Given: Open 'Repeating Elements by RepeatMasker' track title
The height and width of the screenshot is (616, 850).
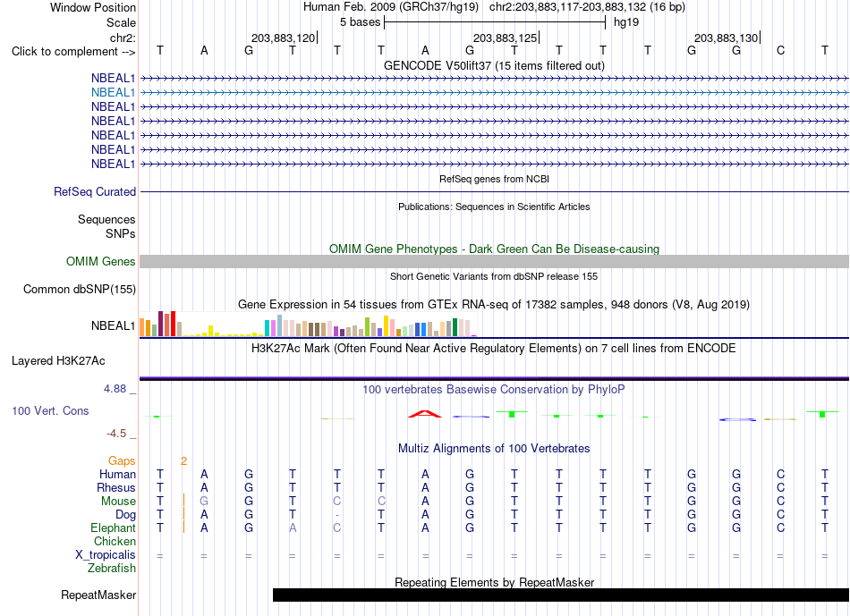Looking at the screenshot, I should (494, 582).
